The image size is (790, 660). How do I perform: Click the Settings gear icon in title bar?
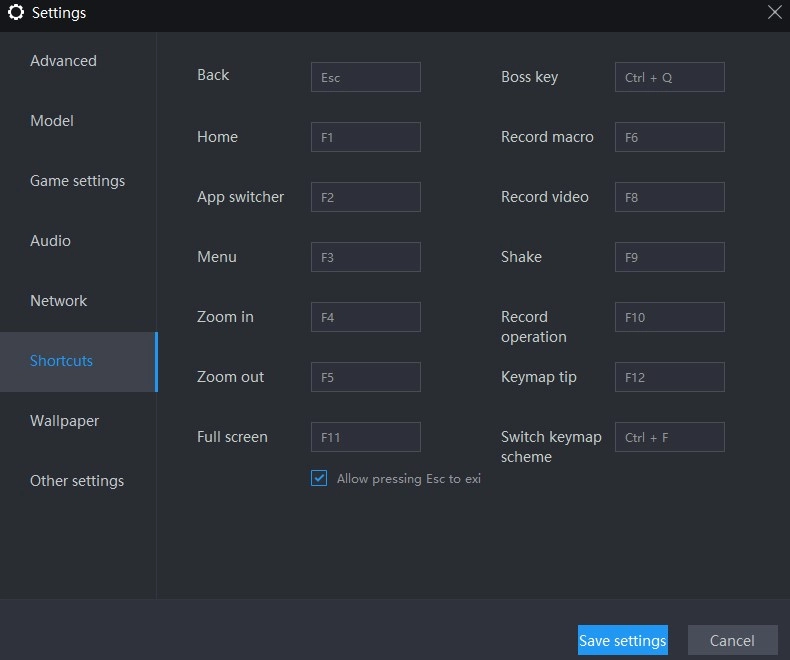(16, 12)
